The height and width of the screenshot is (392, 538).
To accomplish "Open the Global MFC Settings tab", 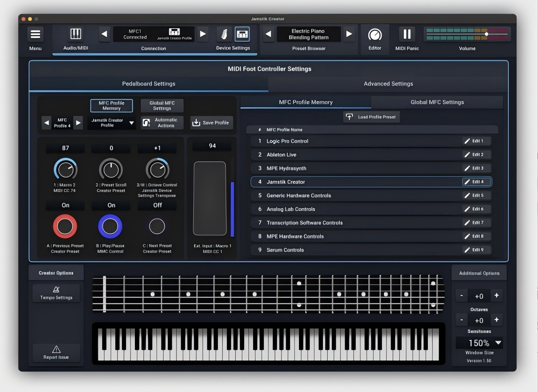I will 437,102.
